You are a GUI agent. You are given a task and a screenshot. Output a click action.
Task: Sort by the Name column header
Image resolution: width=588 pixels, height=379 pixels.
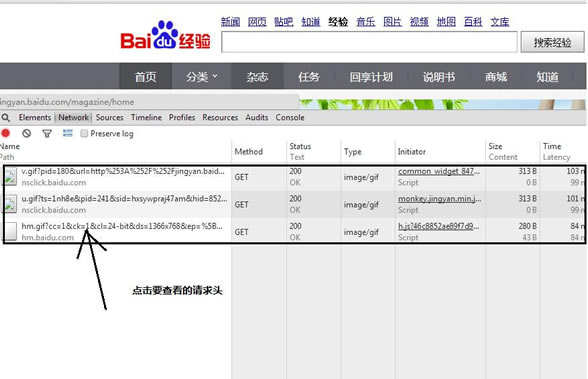pyautogui.click(x=116, y=151)
